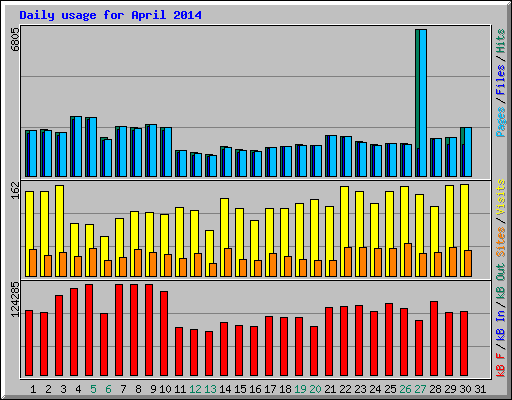Viewport: 512px width, 400px height.
Task: Click the red kB F bar for day 20
Action: click(314, 351)
